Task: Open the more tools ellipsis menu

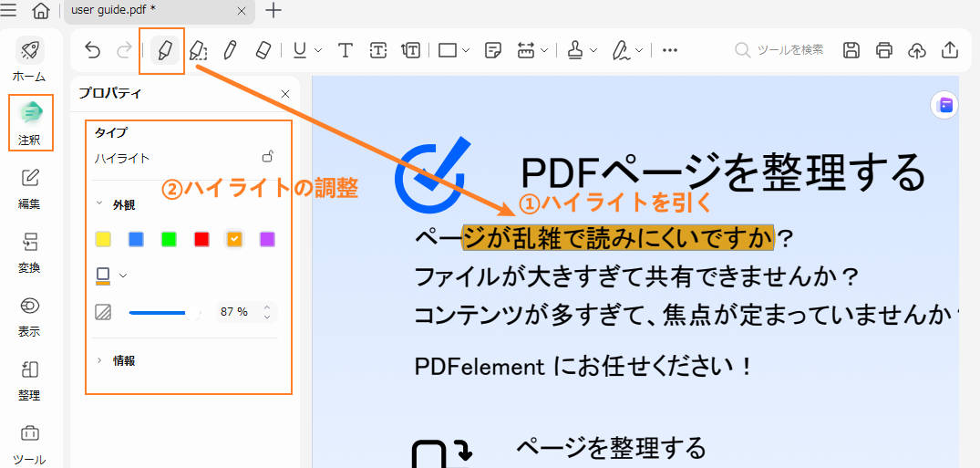Action: (x=670, y=50)
